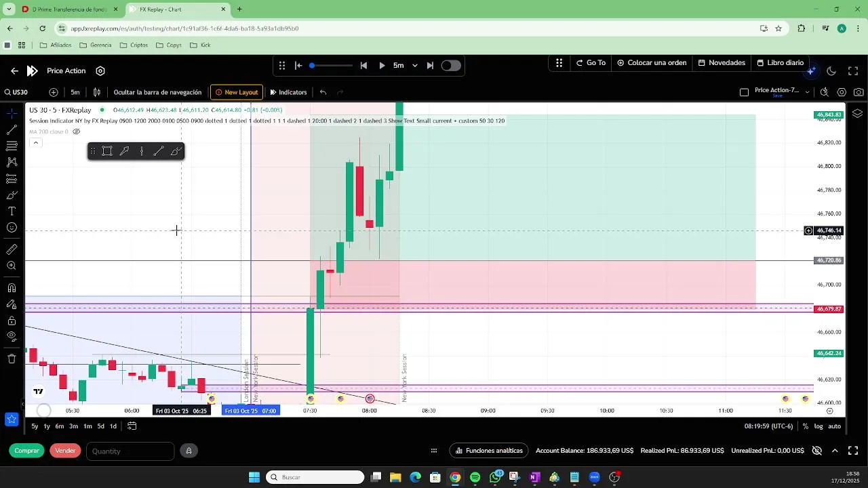This screenshot has height=488, width=868.
Task: Toggle the switch in replay control bar
Action: (451, 66)
